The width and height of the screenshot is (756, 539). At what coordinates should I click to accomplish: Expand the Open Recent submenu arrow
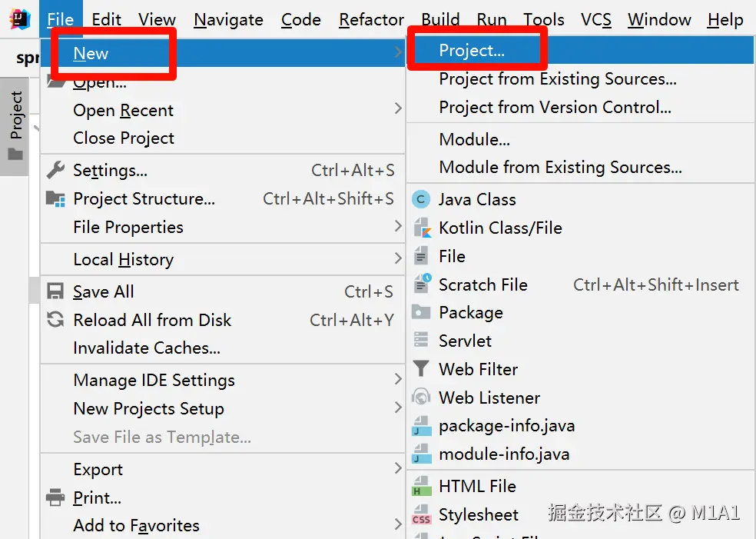[398, 110]
